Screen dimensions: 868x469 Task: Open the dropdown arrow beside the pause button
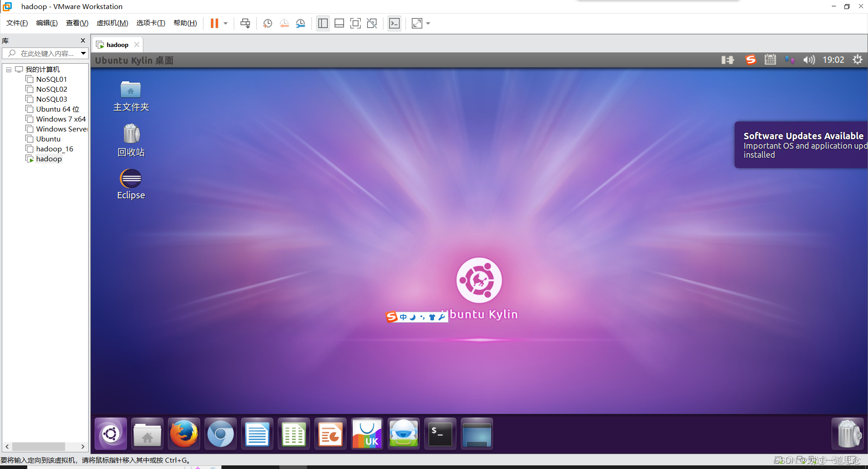pyautogui.click(x=226, y=23)
